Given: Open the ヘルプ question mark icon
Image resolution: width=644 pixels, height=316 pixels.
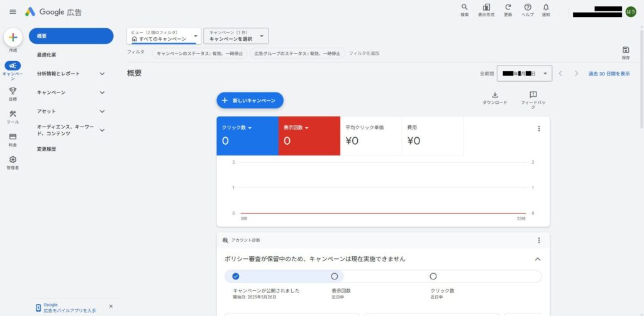Looking at the screenshot, I should [x=528, y=8].
